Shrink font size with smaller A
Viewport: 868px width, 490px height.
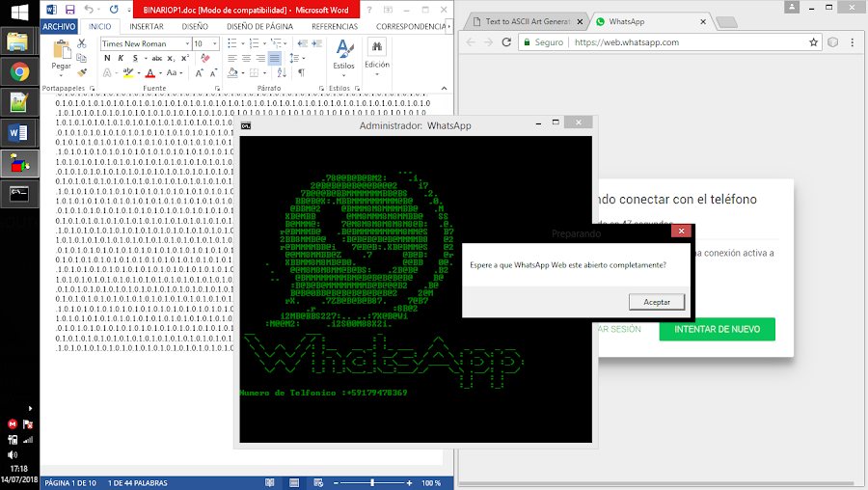pyautogui.click(x=213, y=72)
